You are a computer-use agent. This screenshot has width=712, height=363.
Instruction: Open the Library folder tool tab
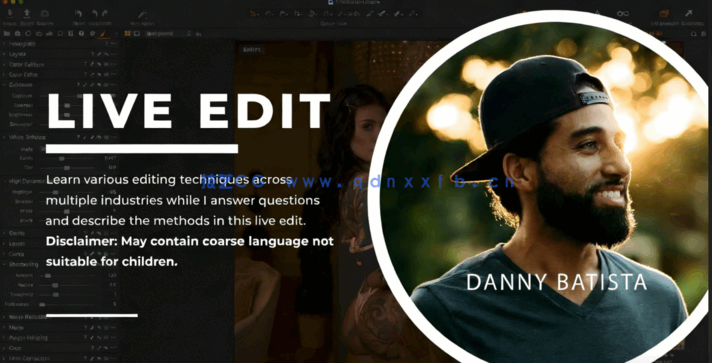point(7,33)
